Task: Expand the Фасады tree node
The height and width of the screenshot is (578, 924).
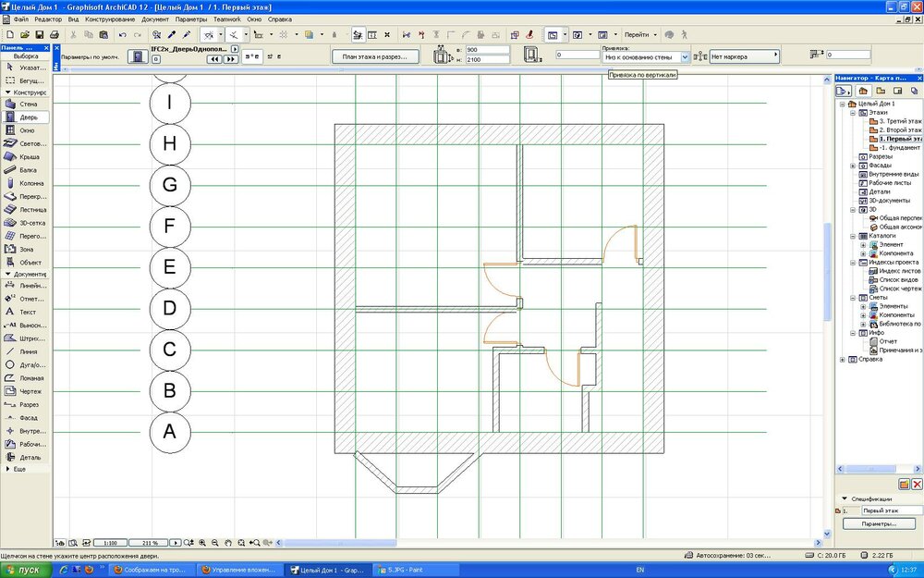Action: (853, 166)
